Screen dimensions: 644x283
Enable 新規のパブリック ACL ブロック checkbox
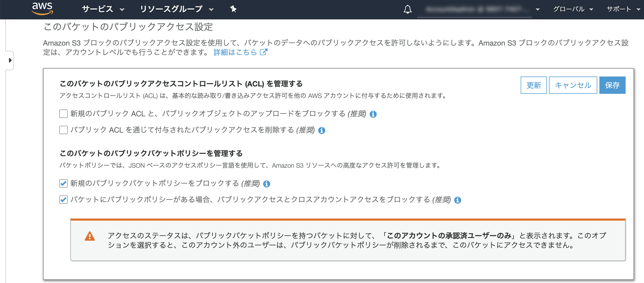point(63,114)
